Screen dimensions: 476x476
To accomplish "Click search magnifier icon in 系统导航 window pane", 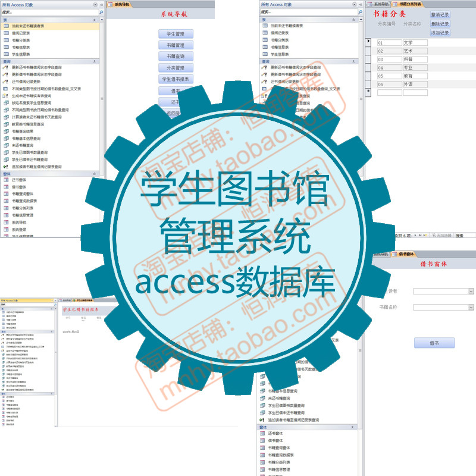I will (101, 12).
